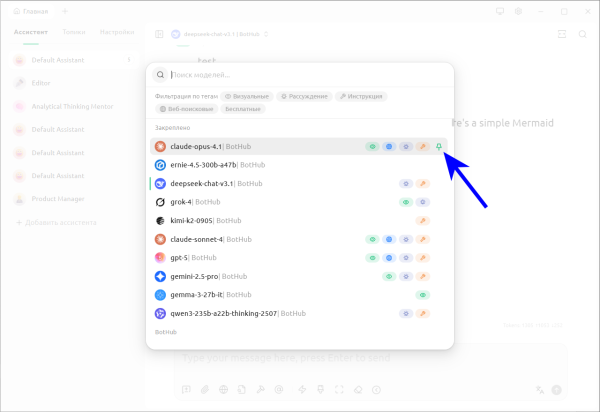Select grok-4 from the model list
The width and height of the screenshot is (600, 412).
pos(182,202)
